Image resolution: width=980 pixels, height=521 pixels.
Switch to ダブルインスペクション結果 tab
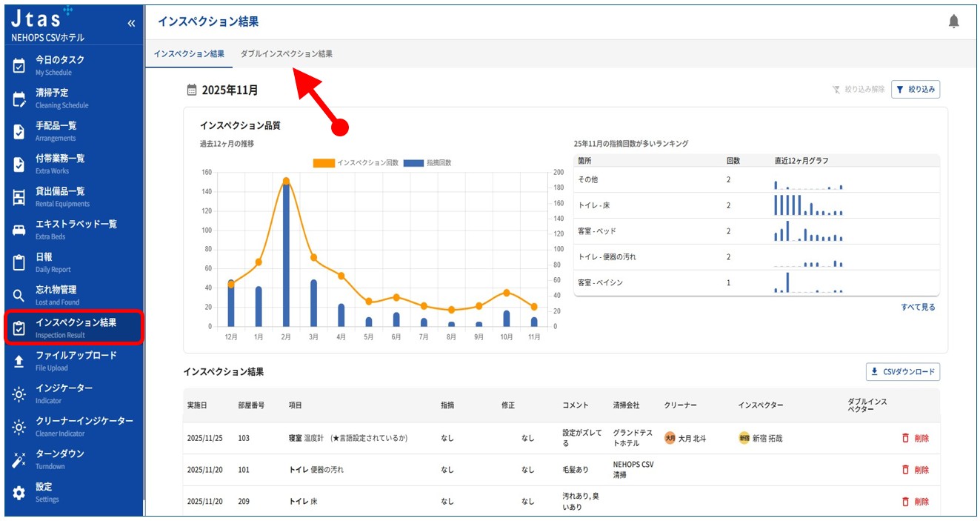point(286,54)
